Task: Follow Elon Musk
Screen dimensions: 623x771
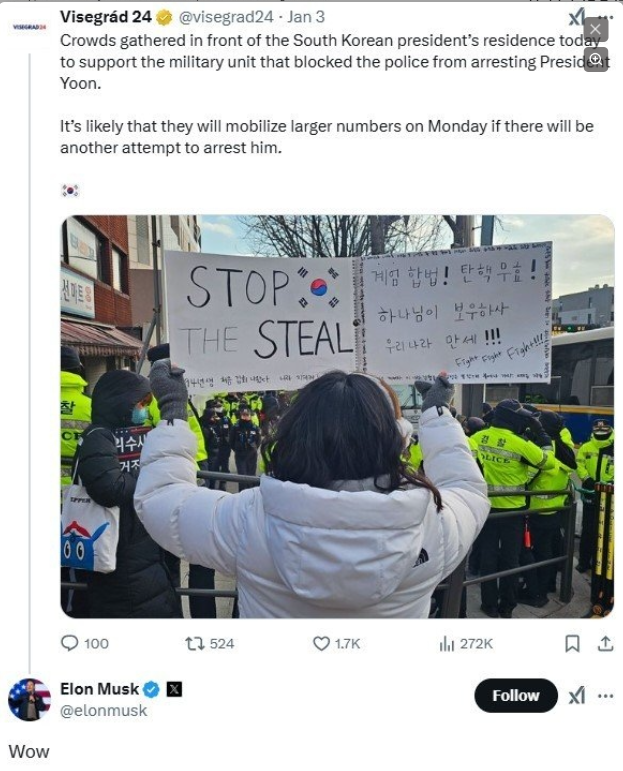Action: pos(516,695)
